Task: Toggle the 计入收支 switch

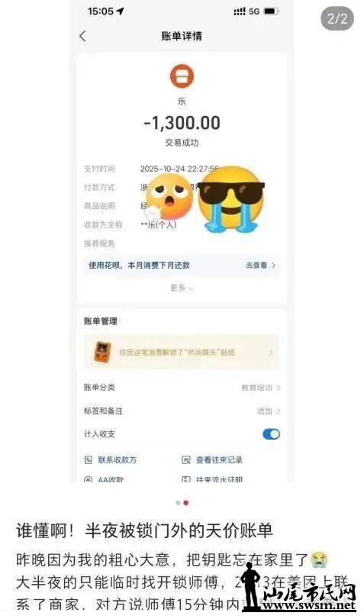Action: [271, 434]
